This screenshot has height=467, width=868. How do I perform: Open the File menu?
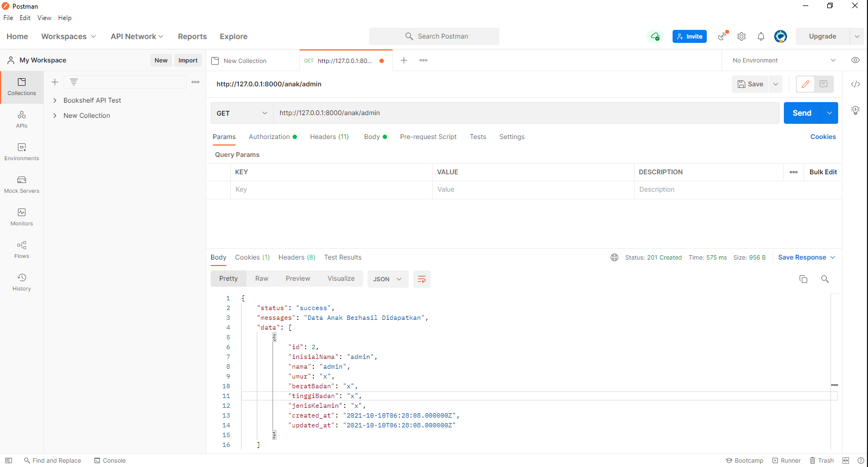[x=8, y=18]
